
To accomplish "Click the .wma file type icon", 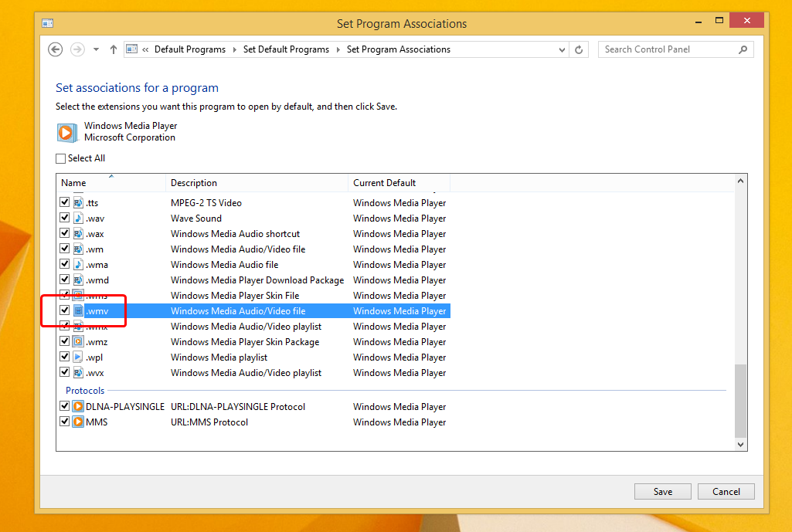I will pyautogui.click(x=78, y=265).
